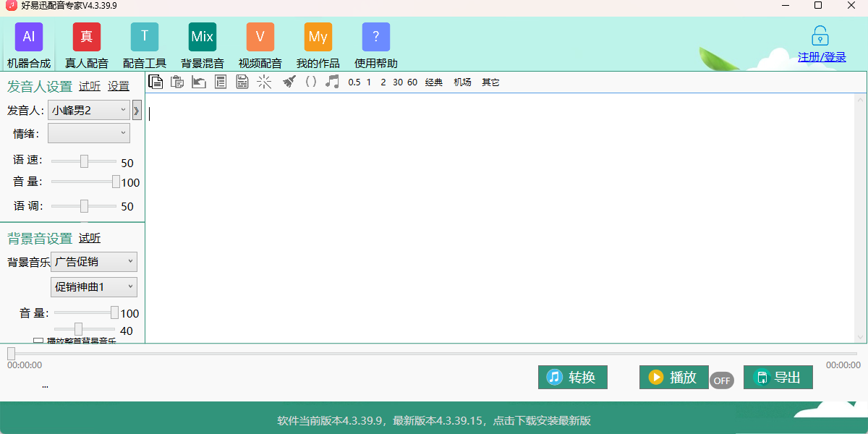Select the 机场 option in the toolbar
868x434 pixels.
click(x=462, y=82)
